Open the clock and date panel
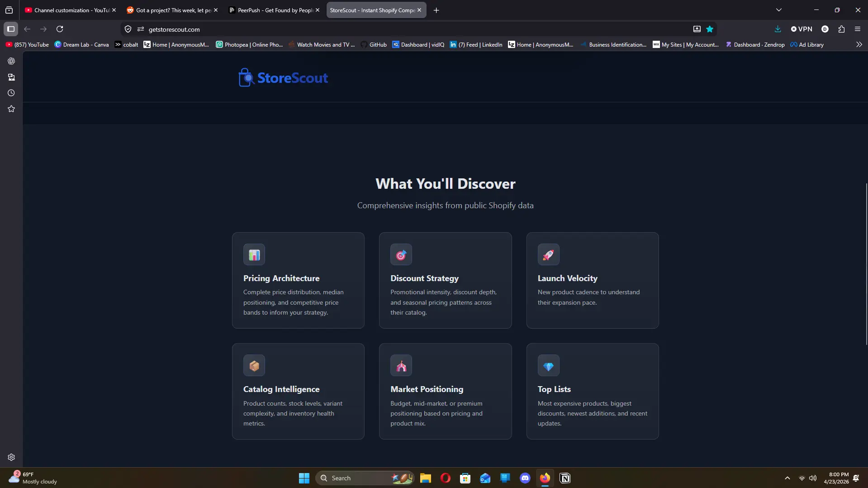Image resolution: width=868 pixels, height=488 pixels. click(x=836, y=478)
